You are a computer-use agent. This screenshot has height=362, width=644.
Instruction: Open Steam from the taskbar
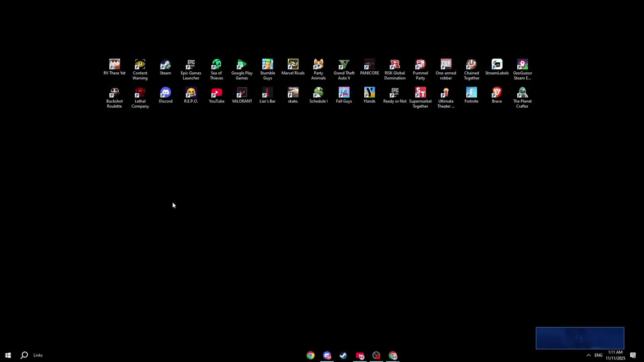344,355
